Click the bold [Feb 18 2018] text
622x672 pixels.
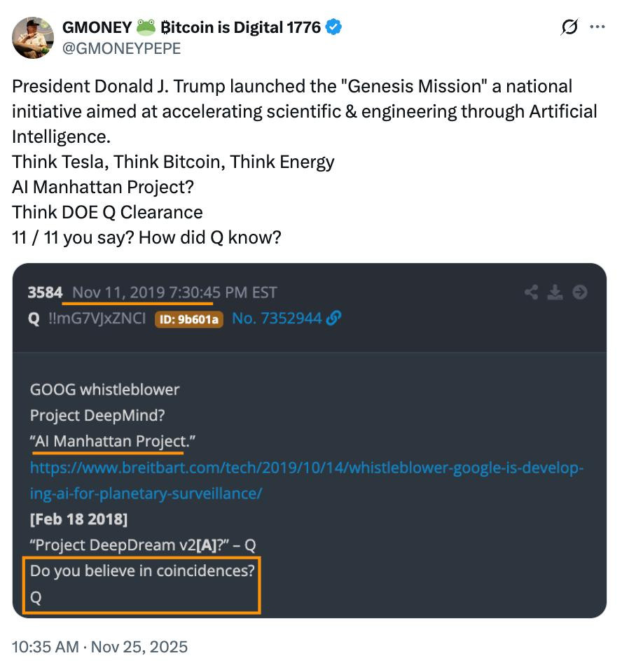78,519
